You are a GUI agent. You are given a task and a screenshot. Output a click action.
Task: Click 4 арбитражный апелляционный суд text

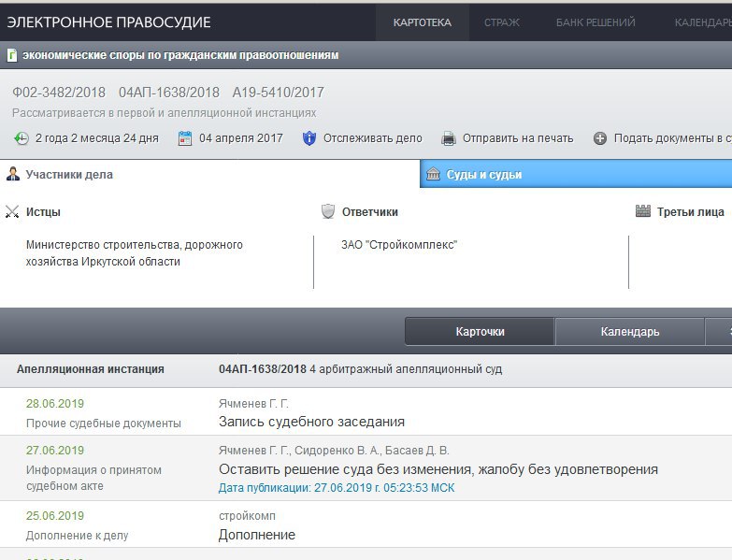[406, 369]
